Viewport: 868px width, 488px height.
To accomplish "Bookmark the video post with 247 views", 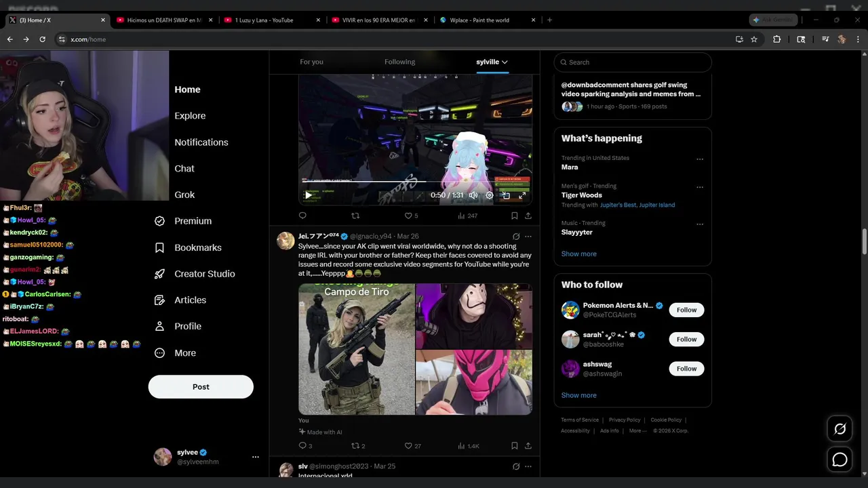I will coord(514,216).
